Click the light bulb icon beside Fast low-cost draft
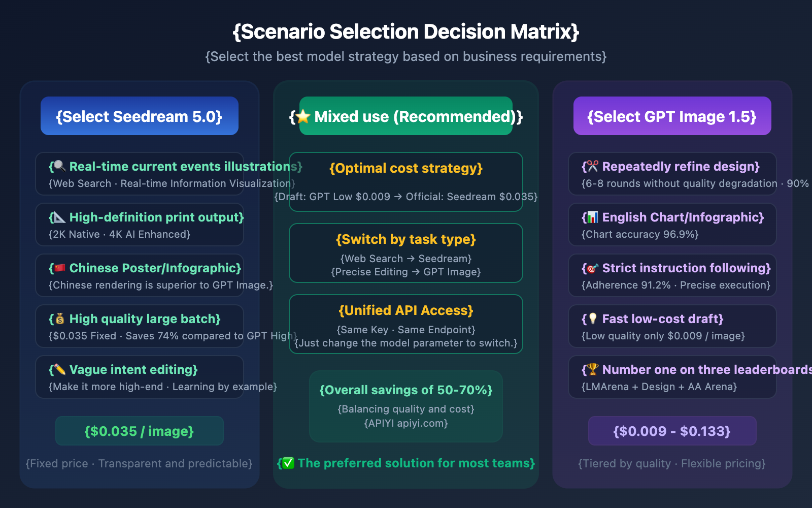The image size is (812, 508). click(592, 319)
